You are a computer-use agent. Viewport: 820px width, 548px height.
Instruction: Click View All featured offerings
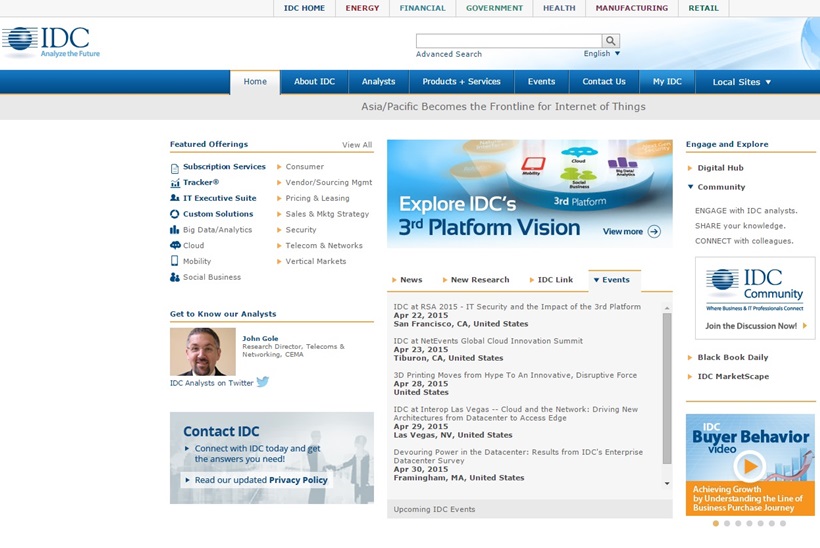click(x=357, y=145)
